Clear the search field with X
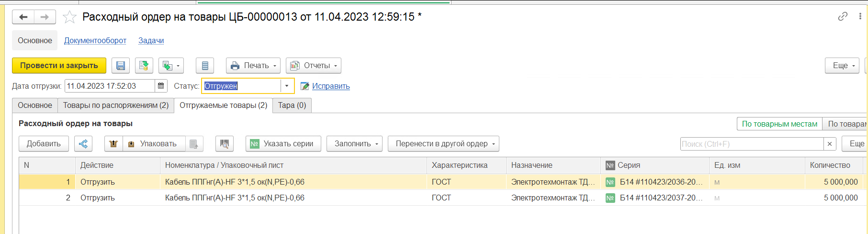 tap(830, 144)
